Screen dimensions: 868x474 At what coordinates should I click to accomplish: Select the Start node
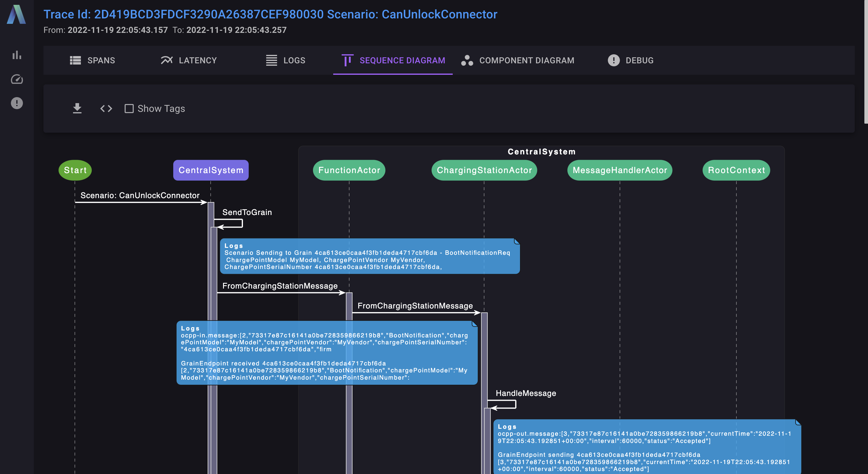(75, 170)
